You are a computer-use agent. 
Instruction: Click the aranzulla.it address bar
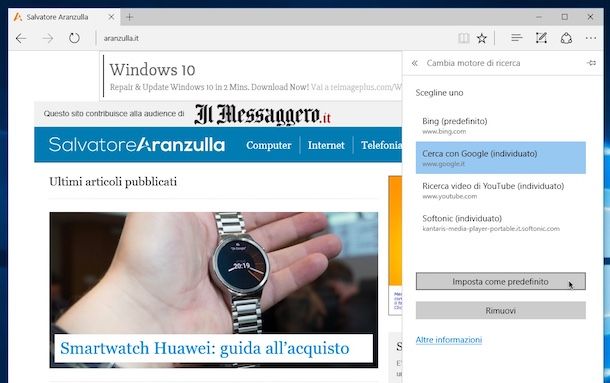coord(272,38)
